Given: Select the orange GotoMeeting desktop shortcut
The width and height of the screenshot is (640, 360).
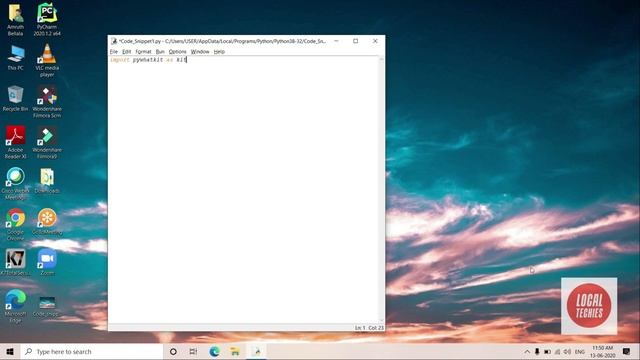Looking at the screenshot, I should (47, 222).
